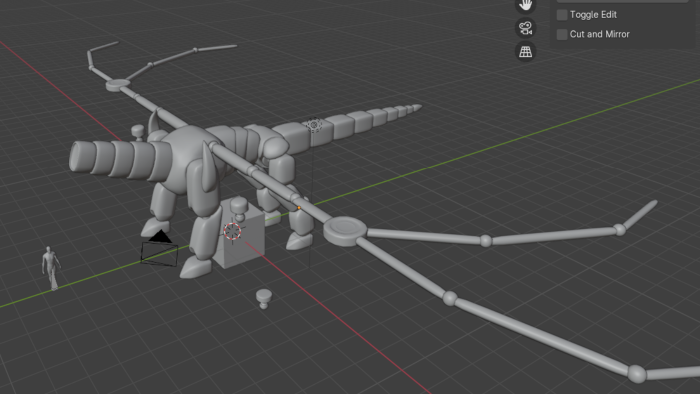This screenshot has width=700, height=394.
Task: Select the round disc wing joint on right
Action: [345, 231]
